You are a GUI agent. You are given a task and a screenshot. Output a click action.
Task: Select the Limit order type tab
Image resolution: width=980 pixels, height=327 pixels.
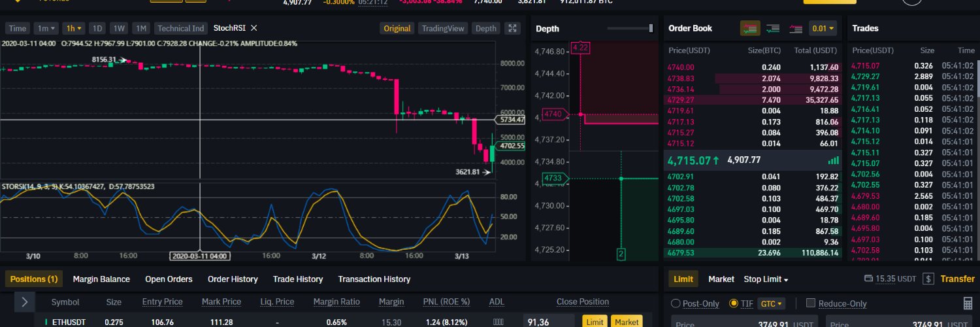(683, 279)
